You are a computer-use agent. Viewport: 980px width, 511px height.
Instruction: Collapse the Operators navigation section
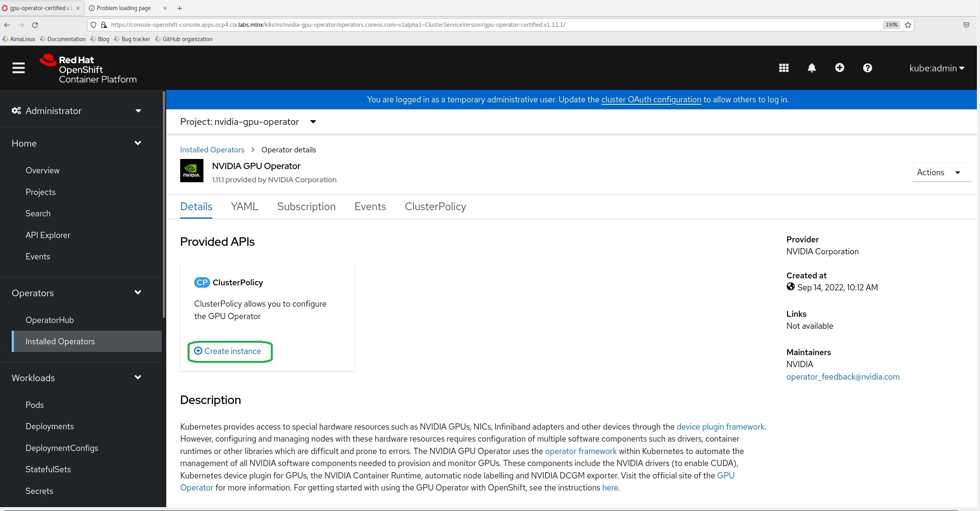tap(76, 293)
